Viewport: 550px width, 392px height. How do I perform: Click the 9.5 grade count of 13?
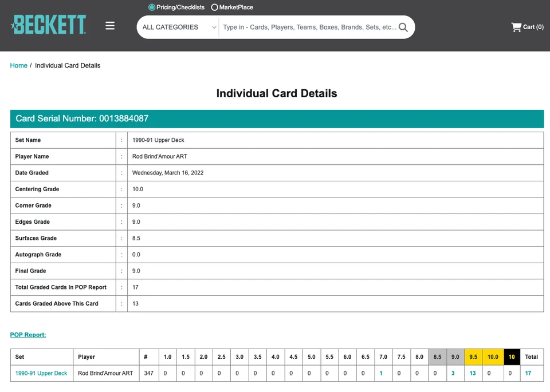pos(473,373)
